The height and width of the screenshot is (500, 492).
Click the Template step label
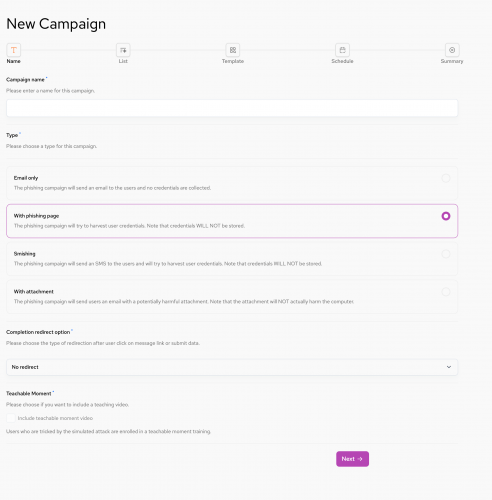(x=233, y=61)
